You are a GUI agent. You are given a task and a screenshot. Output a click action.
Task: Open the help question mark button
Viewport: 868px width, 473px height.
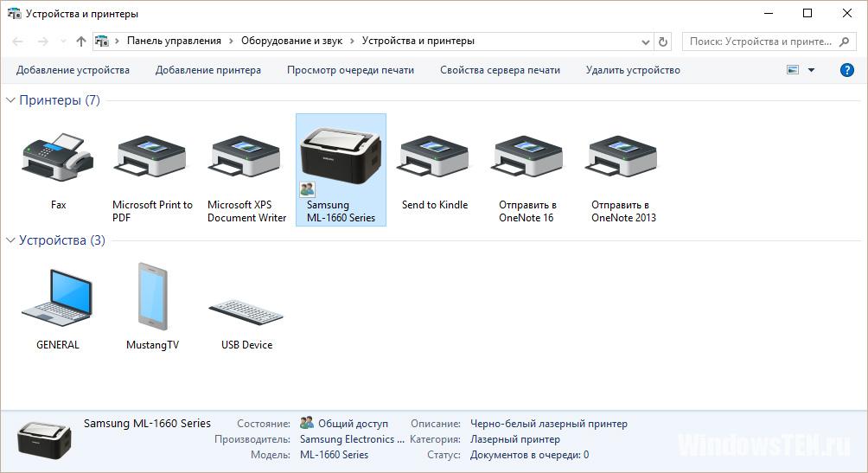coord(847,70)
